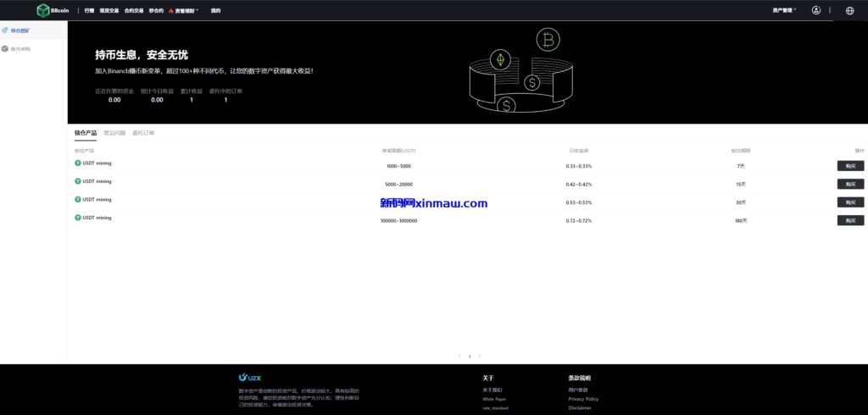Open the White Paper footer link
This screenshot has width=868, height=415.
tap(494, 399)
